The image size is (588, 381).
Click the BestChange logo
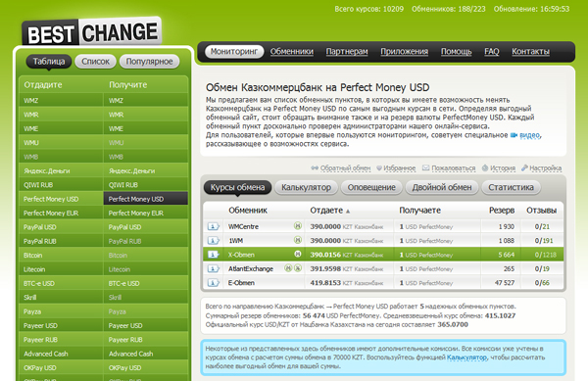point(92,32)
